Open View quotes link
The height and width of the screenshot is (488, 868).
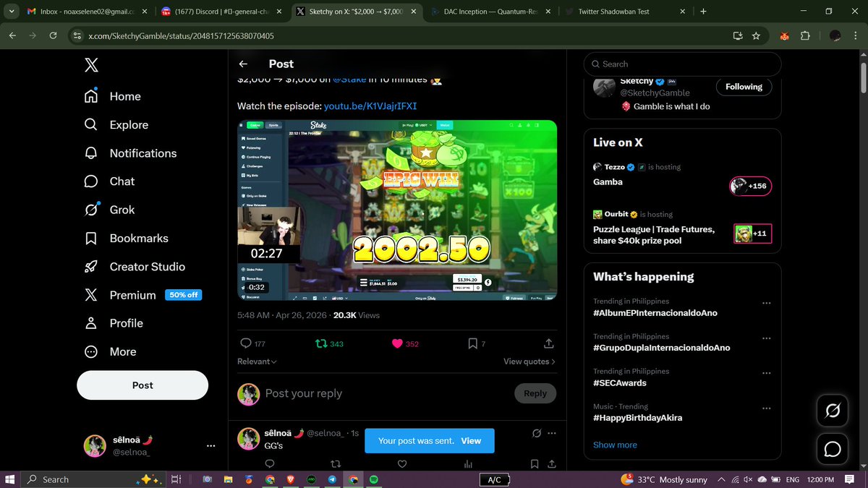tap(529, 361)
